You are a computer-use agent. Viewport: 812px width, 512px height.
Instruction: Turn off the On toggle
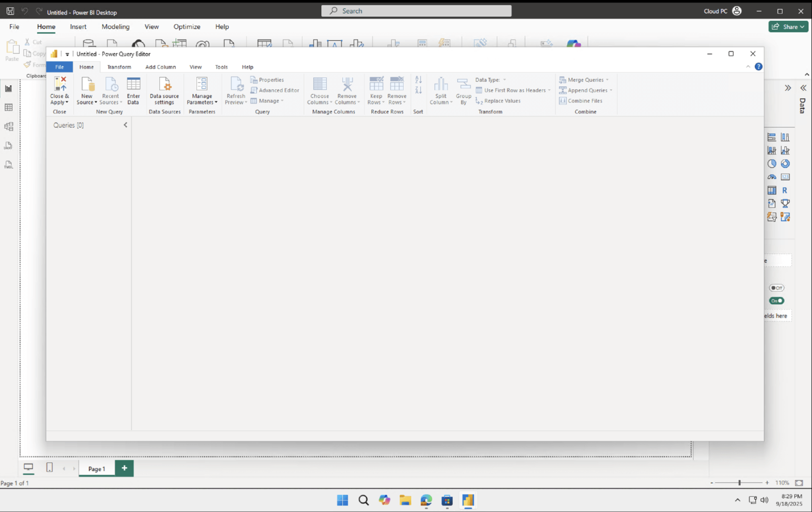[776, 300]
